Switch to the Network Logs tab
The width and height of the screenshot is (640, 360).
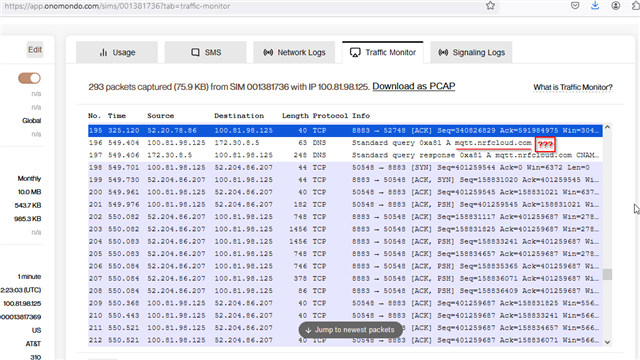294,52
